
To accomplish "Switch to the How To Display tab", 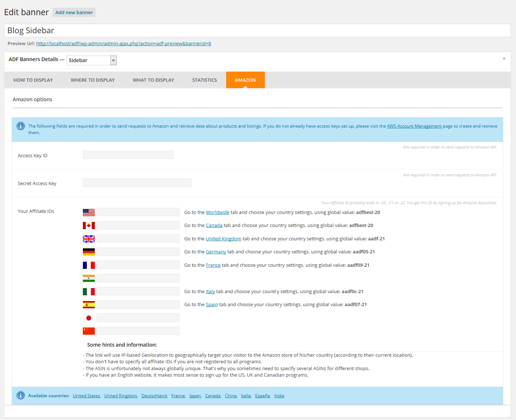I will (x=33, y=80).
